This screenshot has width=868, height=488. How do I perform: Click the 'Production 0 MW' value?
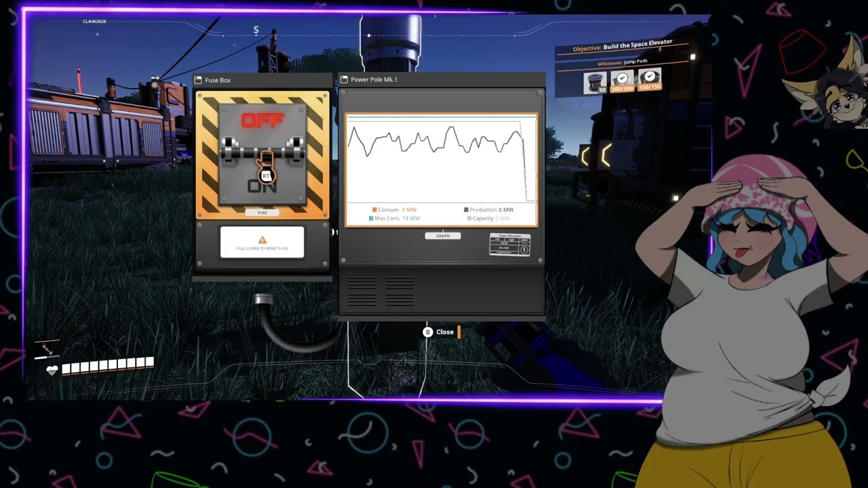(492, 210)
